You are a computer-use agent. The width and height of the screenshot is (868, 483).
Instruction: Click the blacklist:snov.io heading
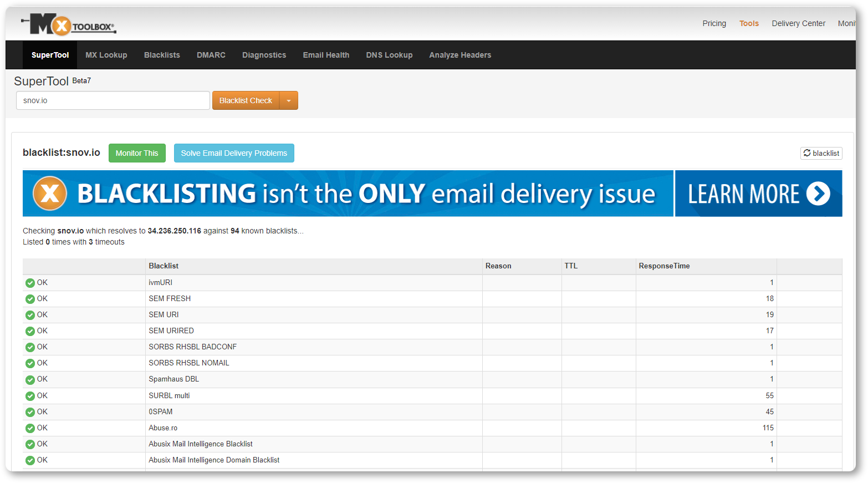coord(62,152)
